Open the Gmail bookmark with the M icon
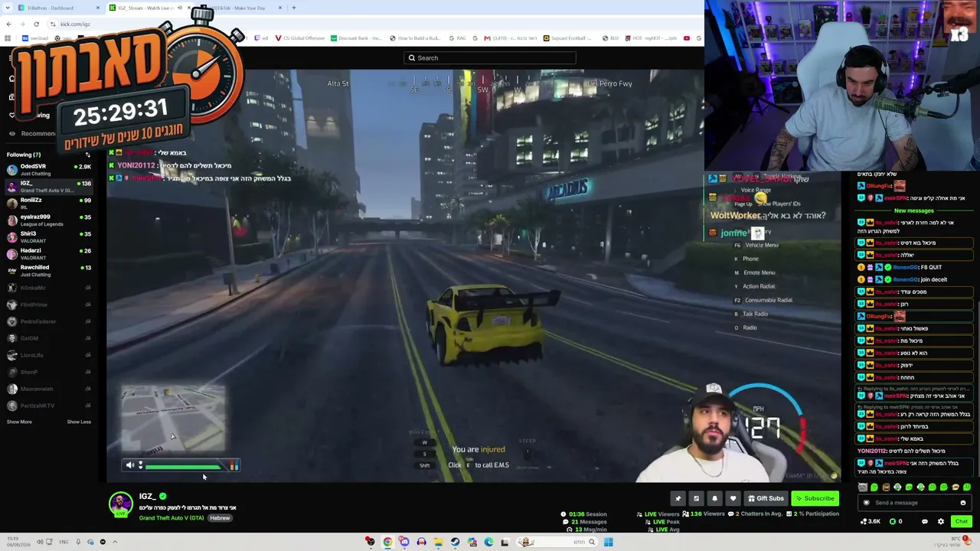Viewport: 980px width, 551px height. click(509, 38)
